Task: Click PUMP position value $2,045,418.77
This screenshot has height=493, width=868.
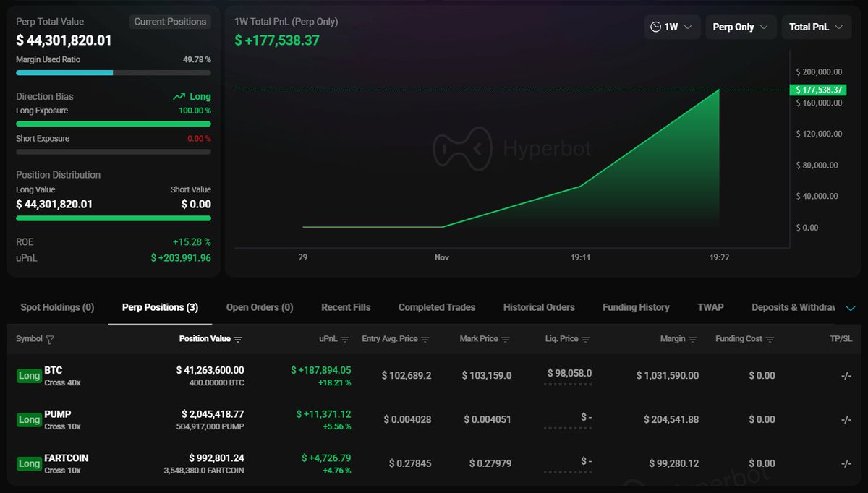Action: 213,414
